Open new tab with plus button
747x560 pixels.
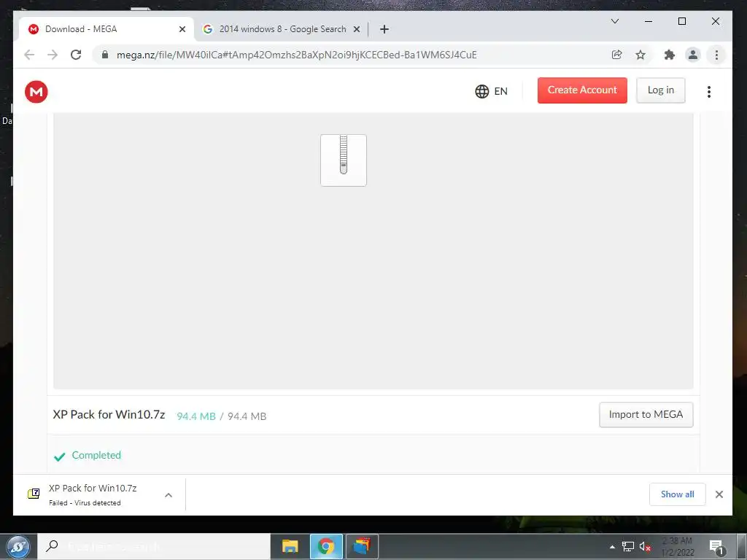[384, 29]
